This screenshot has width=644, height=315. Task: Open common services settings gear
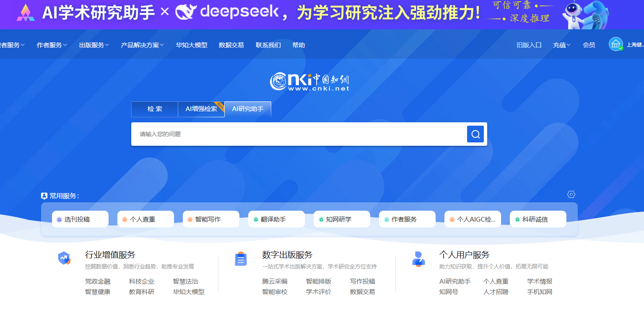coord(571,194)
